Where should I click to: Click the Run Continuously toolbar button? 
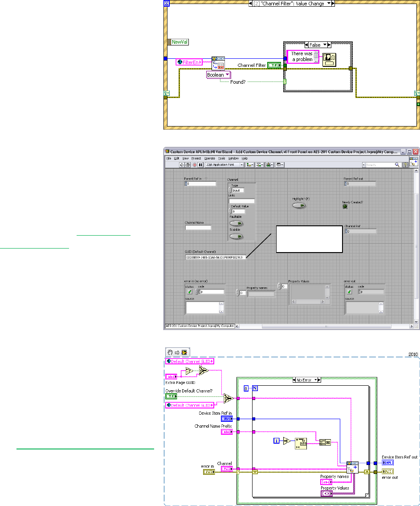click(x=188, y=165)
